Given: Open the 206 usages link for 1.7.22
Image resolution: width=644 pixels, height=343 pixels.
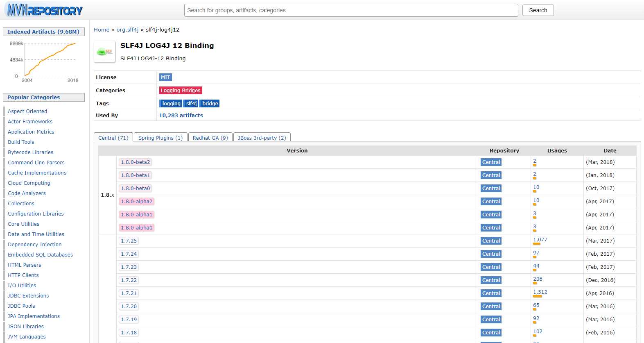Looking at the screenshot, I should tap(538, 279).
